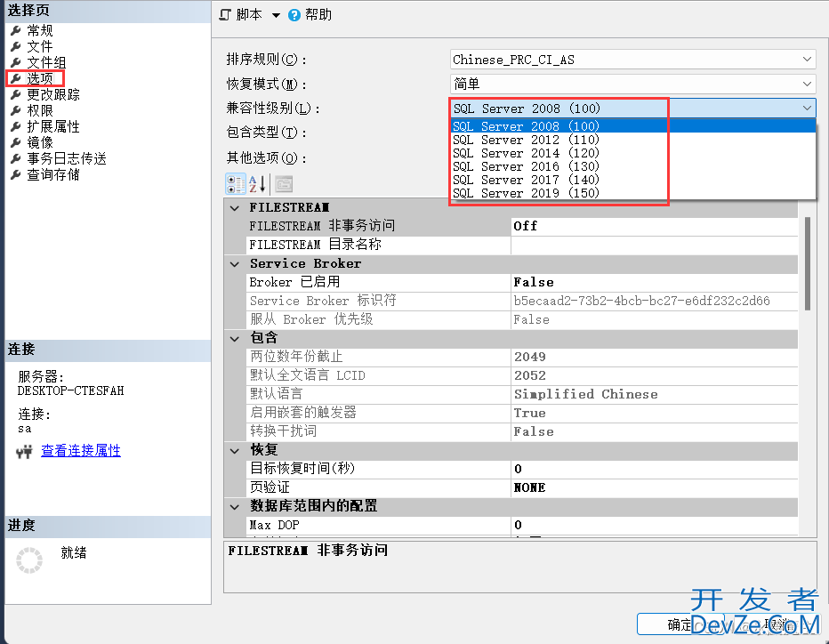Collapse the 数据库范围内的配置 section
This screenshot has width=829, height=644.
tap(235, 506)
